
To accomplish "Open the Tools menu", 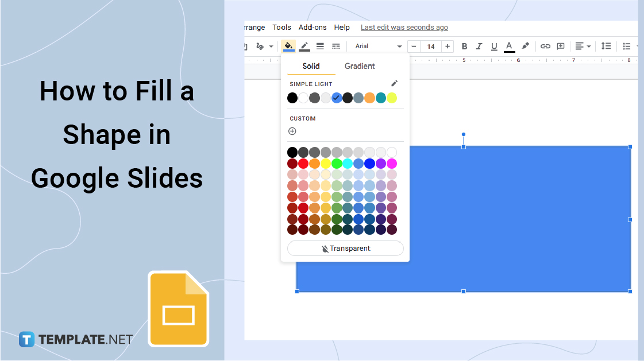I will (281, 27).
